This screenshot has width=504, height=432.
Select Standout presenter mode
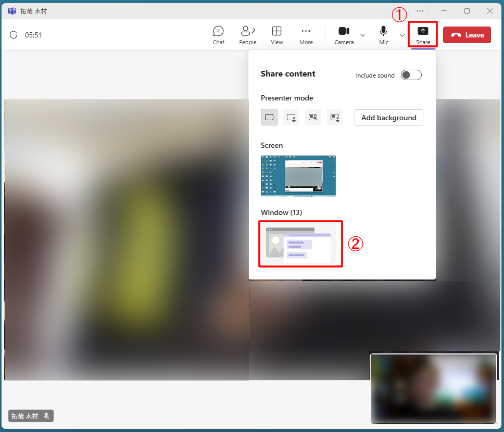291,117
